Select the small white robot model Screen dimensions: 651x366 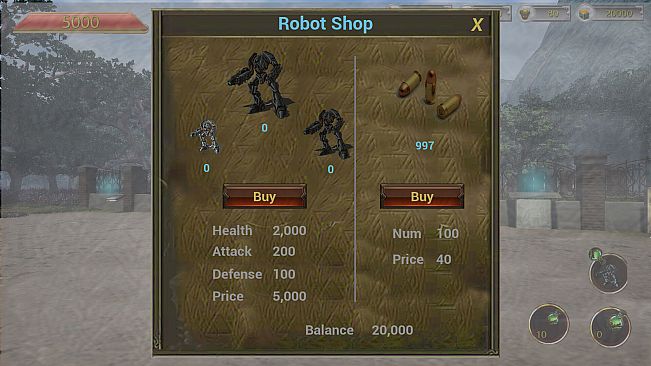206,136
